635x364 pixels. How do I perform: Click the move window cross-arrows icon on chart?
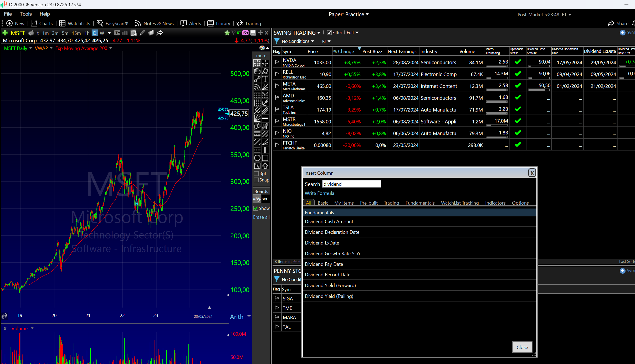click(261, 33)
